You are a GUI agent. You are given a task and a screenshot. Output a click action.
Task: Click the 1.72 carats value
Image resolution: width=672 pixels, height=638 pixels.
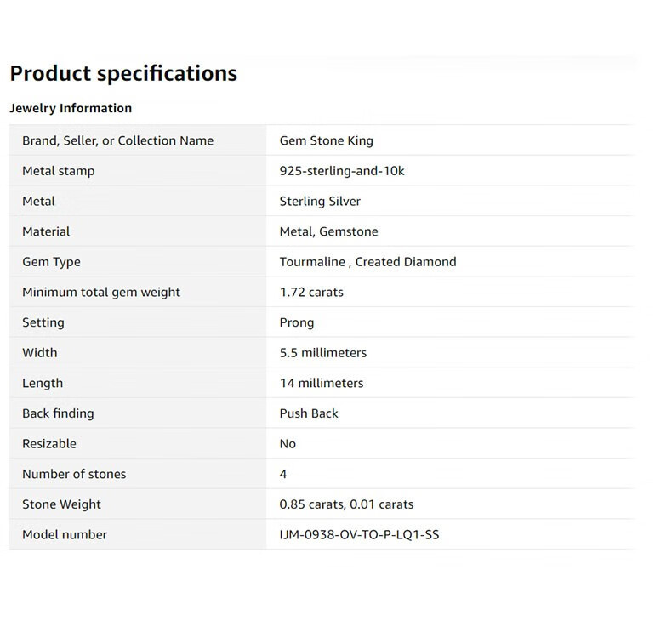311,293
